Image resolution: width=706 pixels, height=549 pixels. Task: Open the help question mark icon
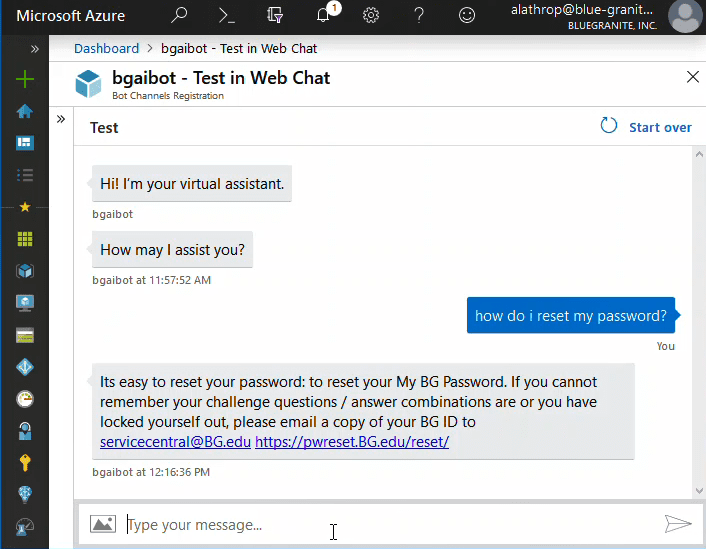point(419,15)
